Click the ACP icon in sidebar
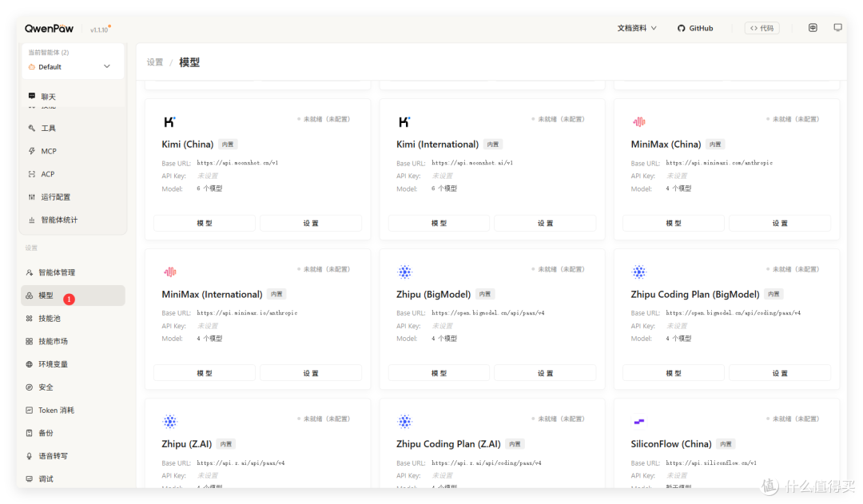 (31, 174)
